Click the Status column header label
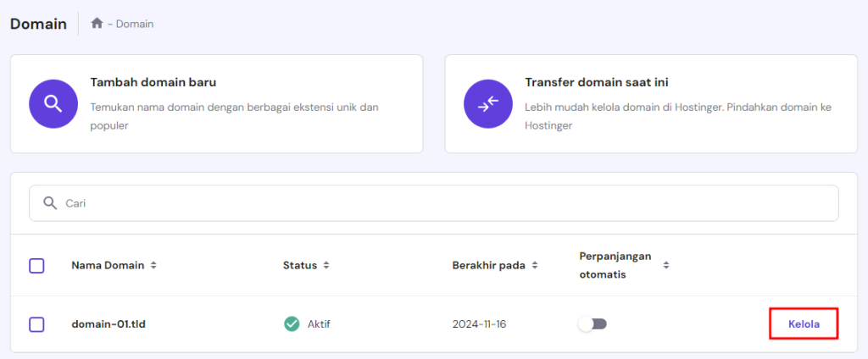The width and height of the screenshot is (868, 359). pyautogui.click(x=299, y=265)
